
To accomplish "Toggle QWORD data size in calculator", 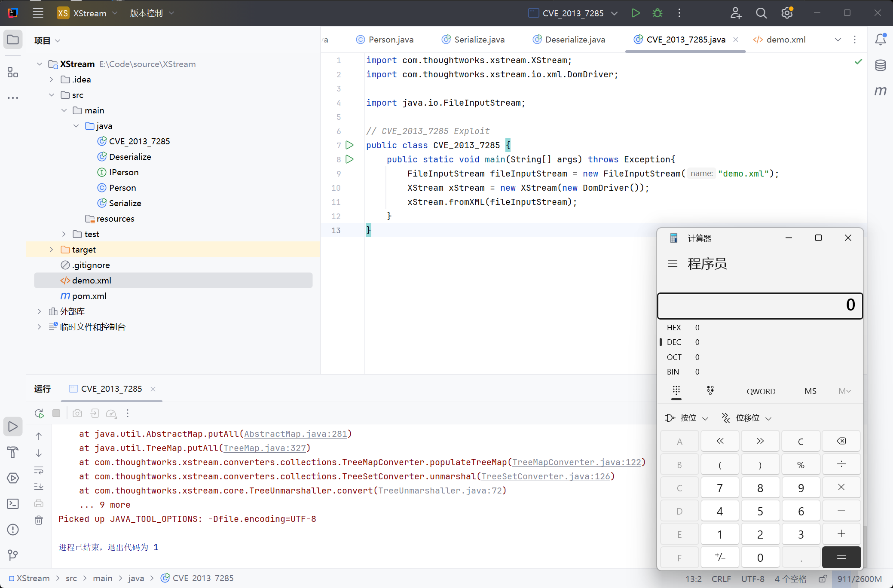I will (x=761, y=391).
